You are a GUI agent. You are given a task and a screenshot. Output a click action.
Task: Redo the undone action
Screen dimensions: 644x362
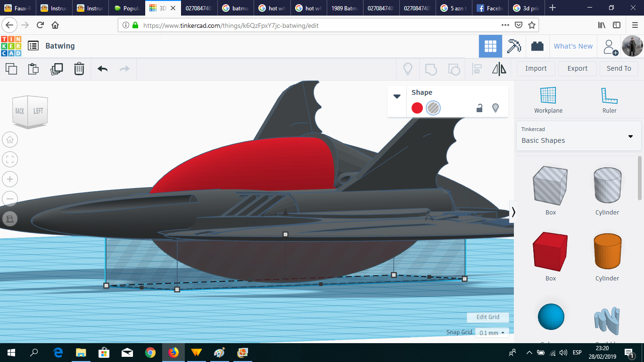click(124, 69)
